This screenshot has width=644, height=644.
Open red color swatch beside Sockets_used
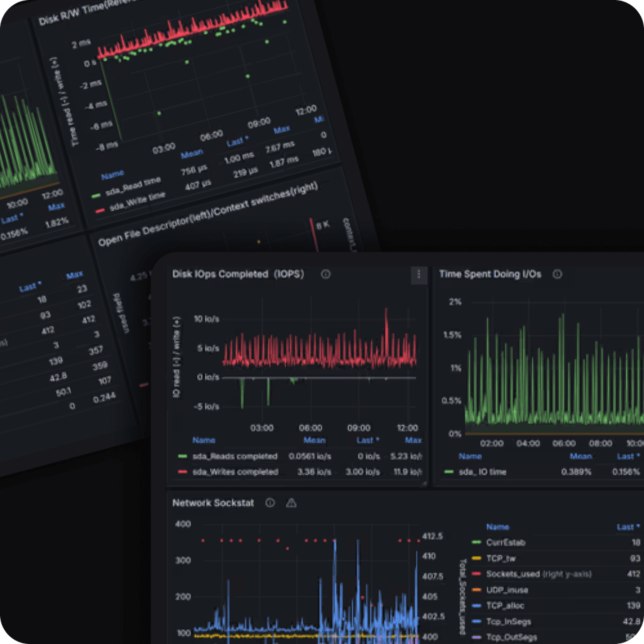[x=476, y=574]
